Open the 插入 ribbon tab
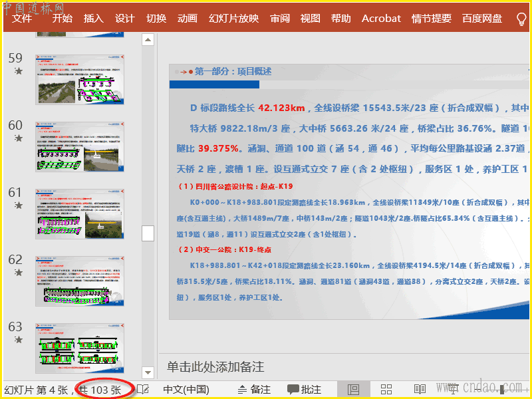Screen dimensions: 532x399 [94, 19]
